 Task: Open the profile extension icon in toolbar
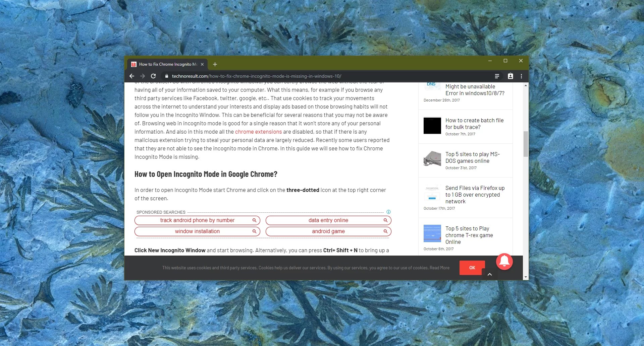[511, 76]
